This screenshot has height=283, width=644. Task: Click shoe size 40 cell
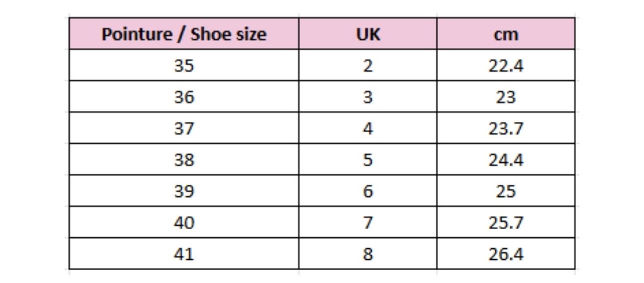tap(184, 222)
